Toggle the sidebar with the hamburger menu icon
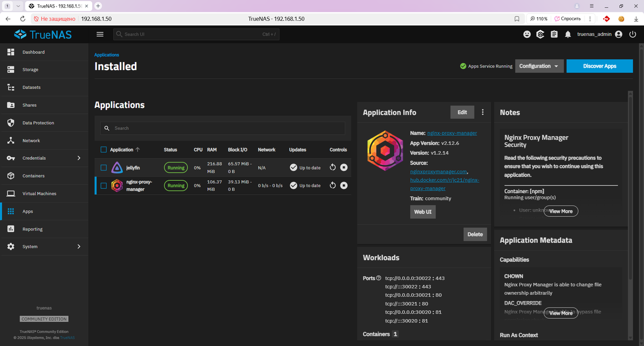The width and height of the screenshot is (644, 346). 99,34
